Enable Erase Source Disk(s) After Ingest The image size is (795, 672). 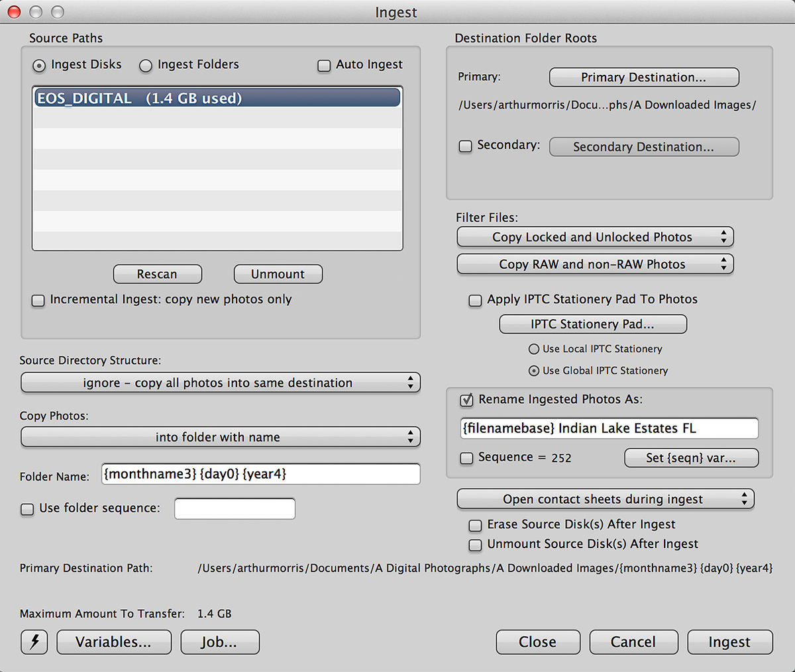[x=475, y=526]
